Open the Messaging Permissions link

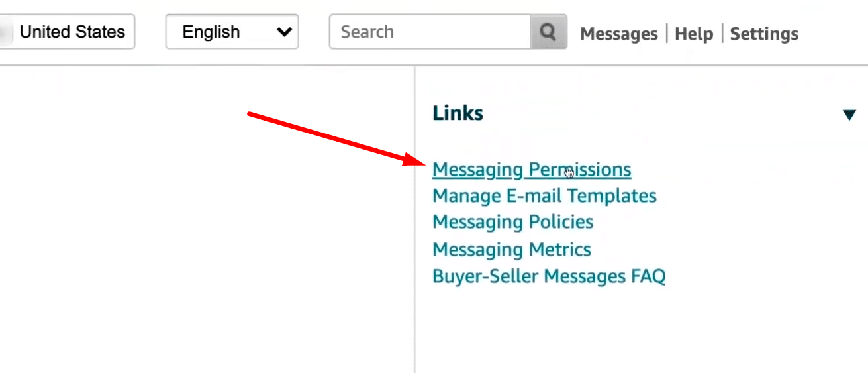click(531, 170)
